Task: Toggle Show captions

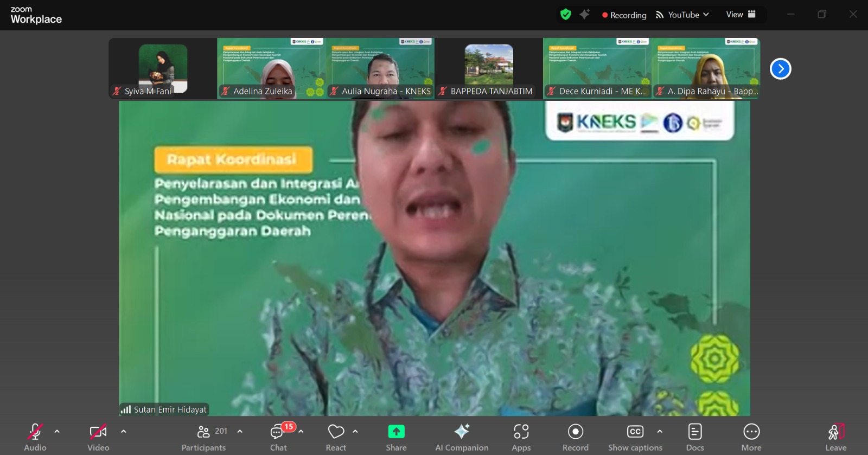Action: [635, 437]
